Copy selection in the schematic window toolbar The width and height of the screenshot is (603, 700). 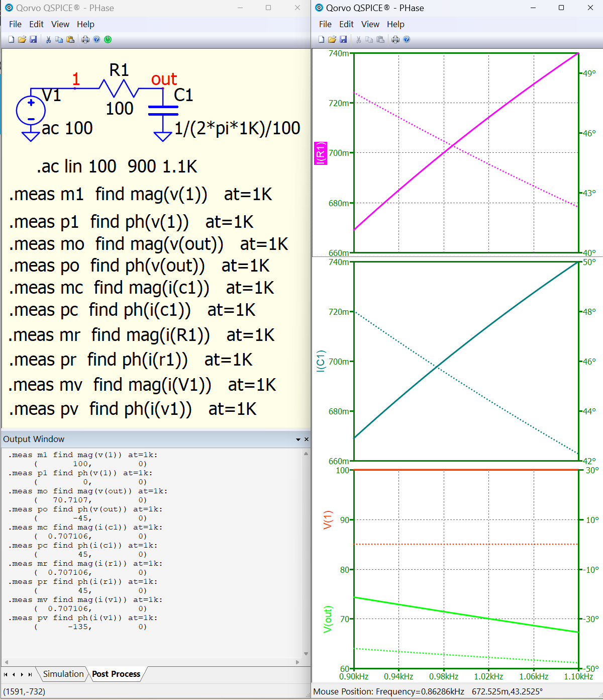(59, 39)
